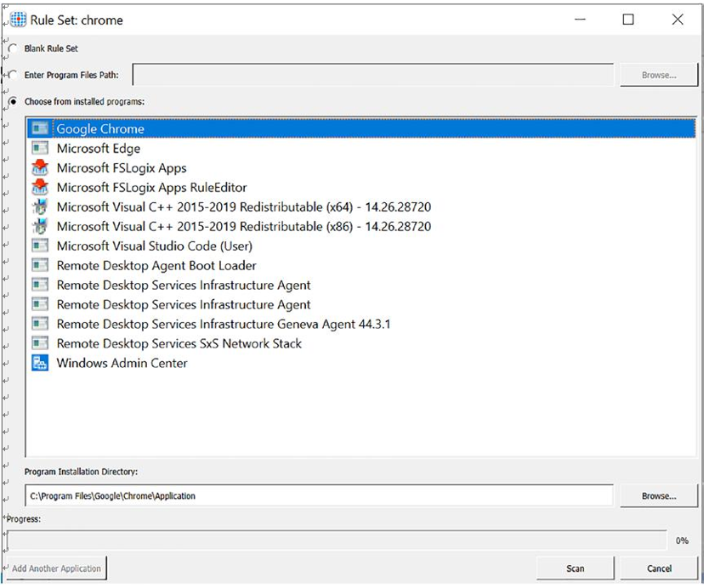Click the Visual C++ (x64) Redistributable icon
Viewport: 709px width, 588px height.
tap(40, 207)
